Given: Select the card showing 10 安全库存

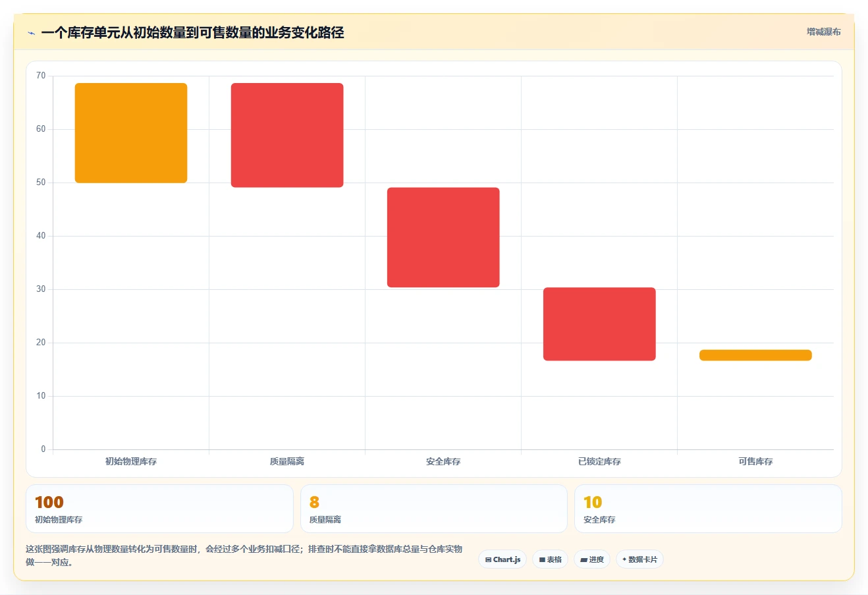Looking at the screenshot, I should [x=708, y=509].
